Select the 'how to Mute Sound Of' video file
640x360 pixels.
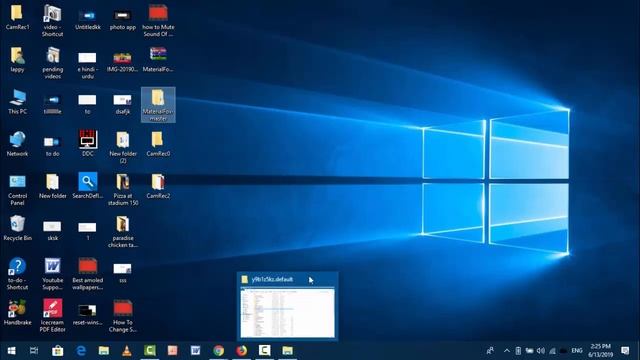158,20
